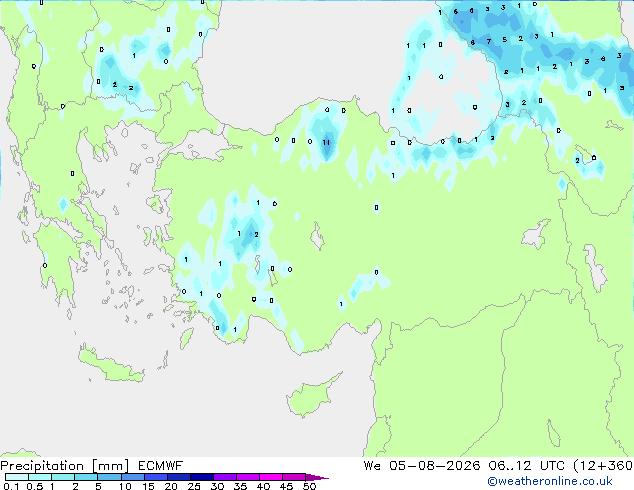The height and width of the screenshot is (490, 634).
Task: Pick the 5–10 mm legend color swatch
Action: [109, 477]
